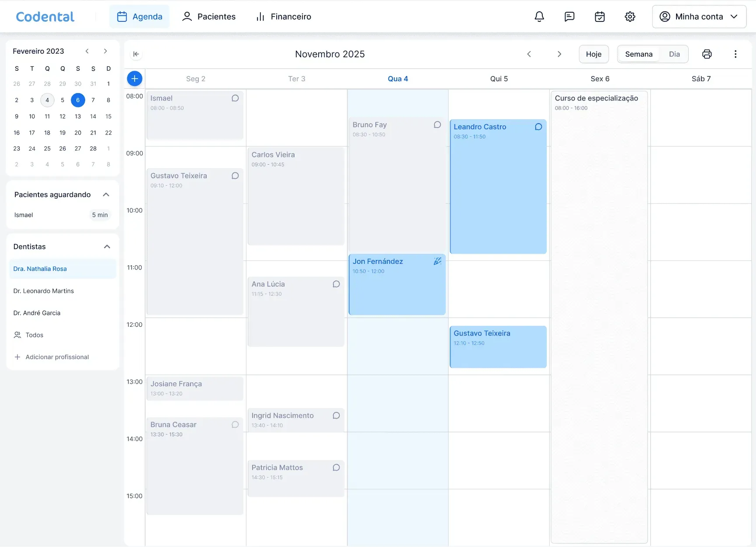The image size is (756, 547).
Task: Click the Hoje button
Action: [593, 54]
